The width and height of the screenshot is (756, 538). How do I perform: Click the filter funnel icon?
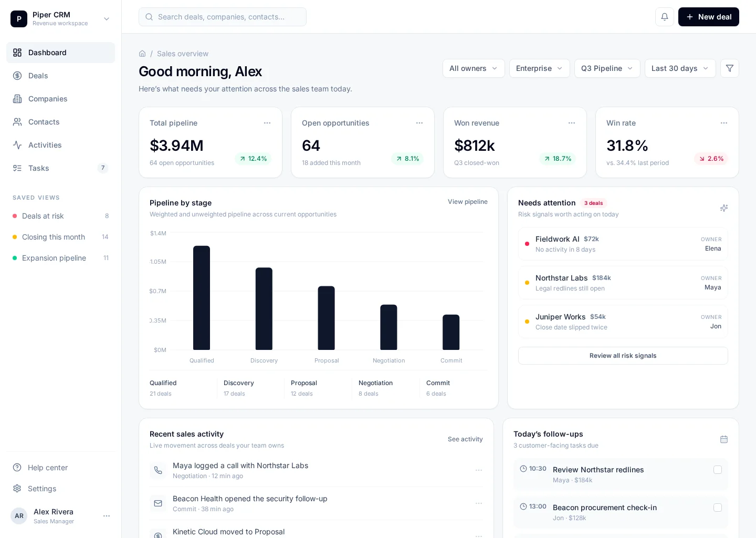click(x=730, y=68)
